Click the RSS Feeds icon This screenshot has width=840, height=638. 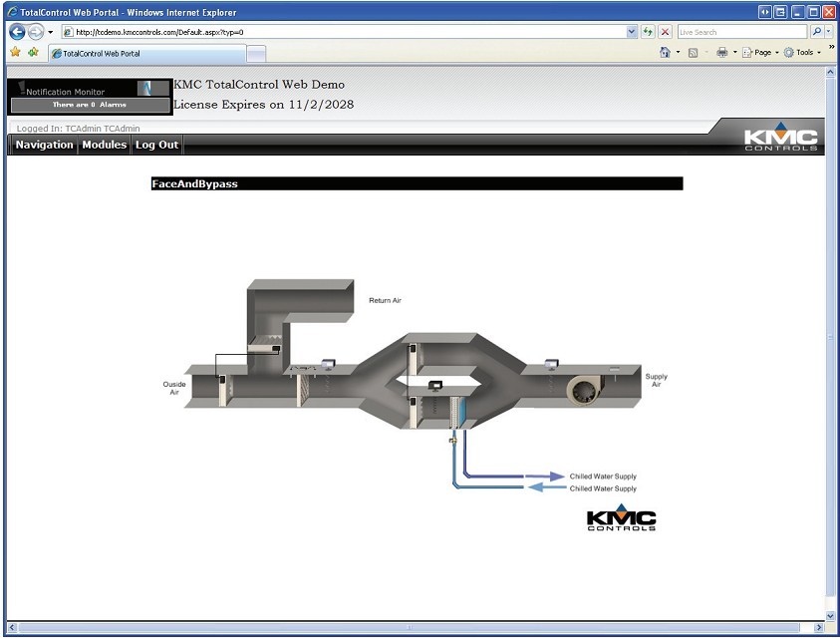point(693,53)
